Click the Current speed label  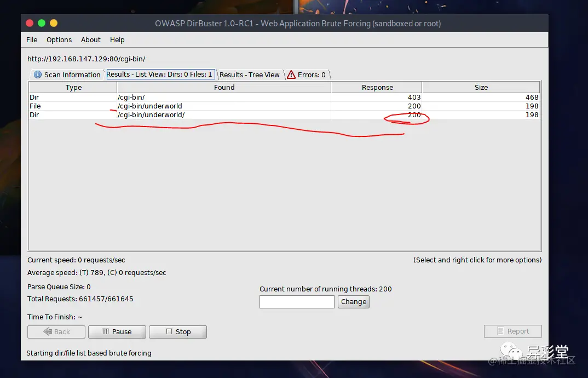(76, 260)
